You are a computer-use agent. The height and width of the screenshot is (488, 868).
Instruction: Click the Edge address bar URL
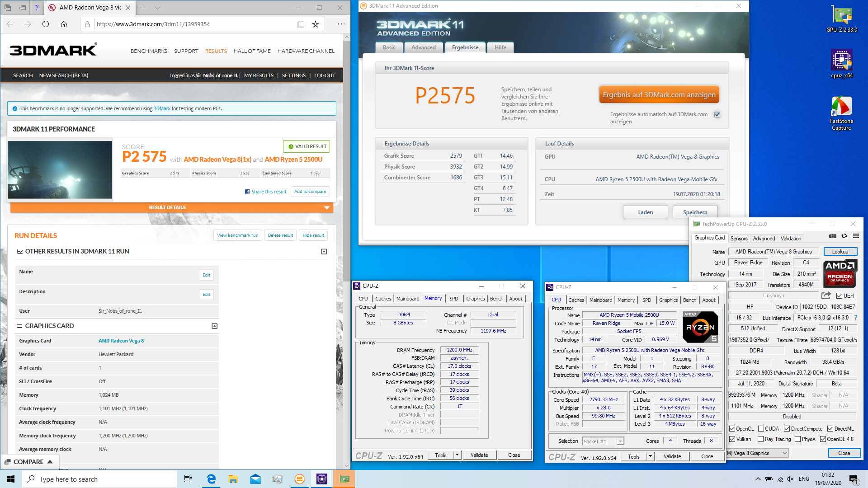pos(153,24)
